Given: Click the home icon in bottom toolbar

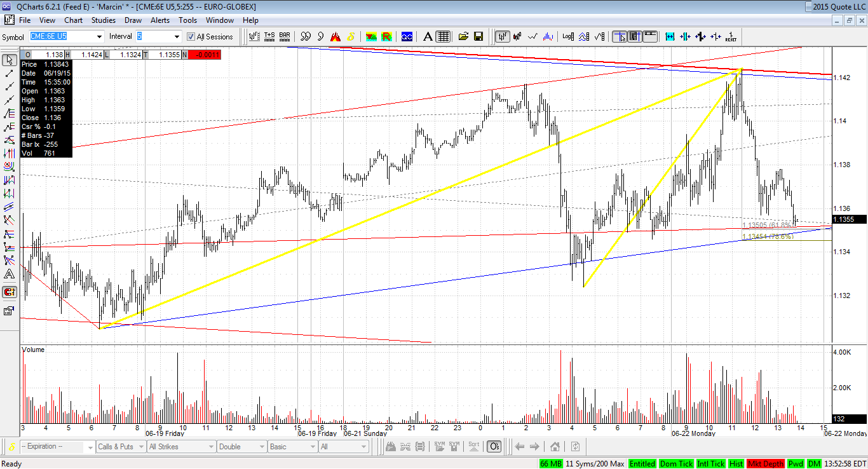Looking at the screenshot, I should tap(555, 447).
